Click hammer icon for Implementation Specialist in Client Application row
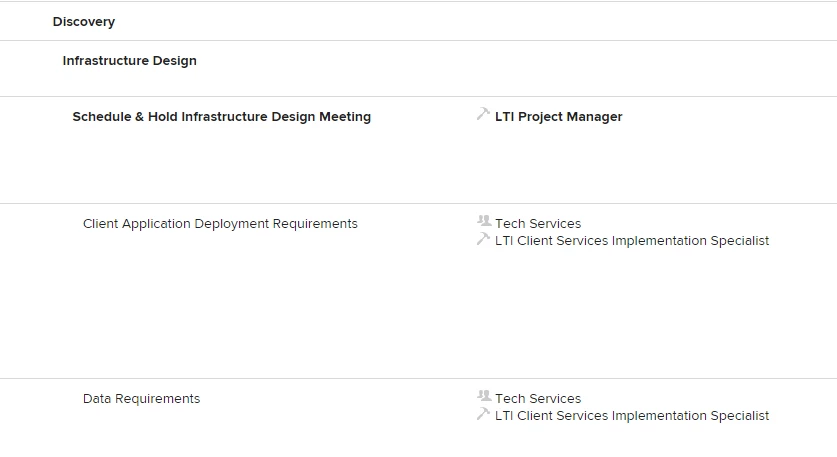837x457 pixels. pyautogui.click(x=484, y=239)
